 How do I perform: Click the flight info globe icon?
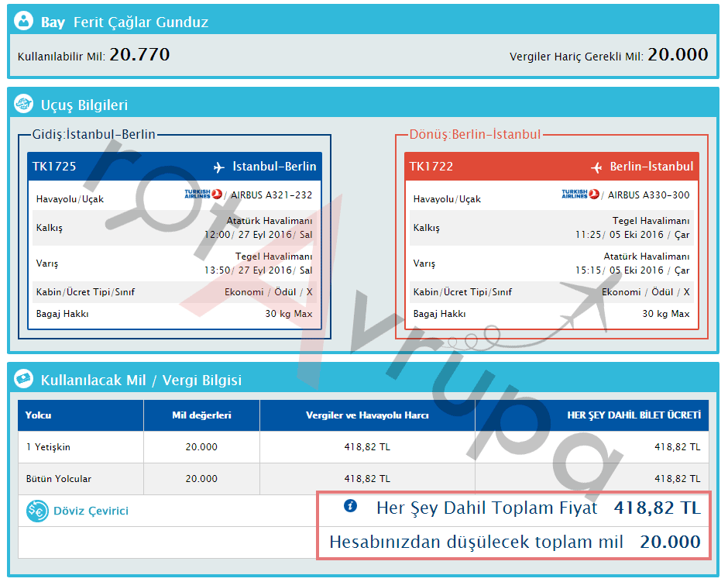point(24,105)
